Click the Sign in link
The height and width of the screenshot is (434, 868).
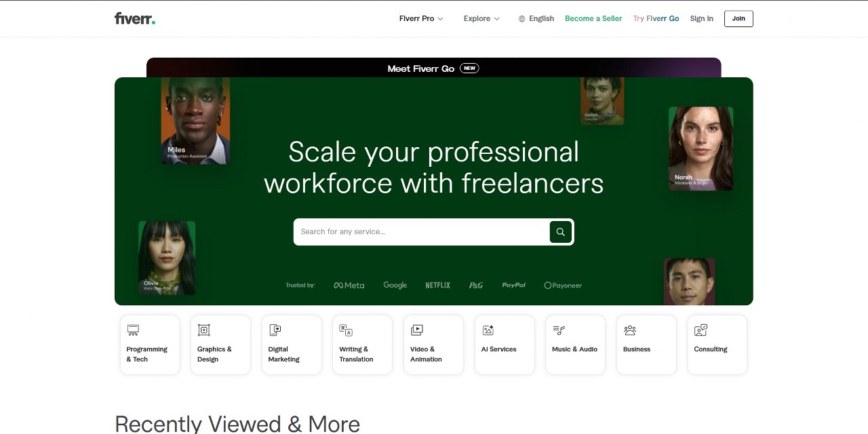pyautogui.click(x=701, y=19)
